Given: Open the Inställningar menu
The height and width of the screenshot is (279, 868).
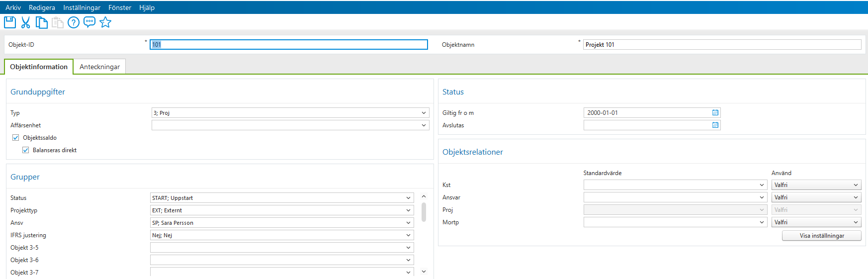Looking at the screenshot, I should pyautogui.click(x=82, y=7).
